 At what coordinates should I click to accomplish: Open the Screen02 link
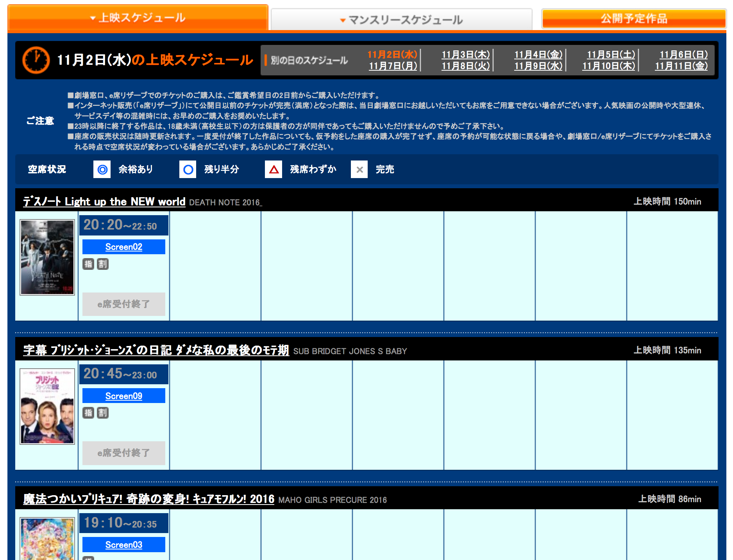click(x=124, y=247)
